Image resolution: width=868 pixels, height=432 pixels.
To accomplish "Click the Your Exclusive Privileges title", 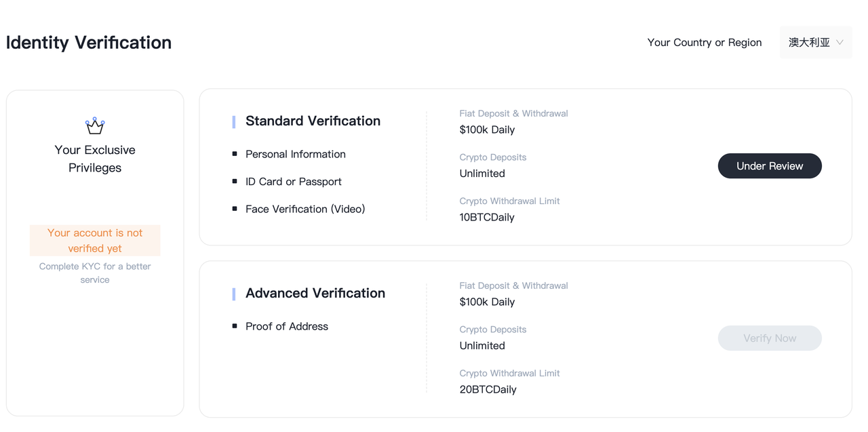I will pos(95,159).
